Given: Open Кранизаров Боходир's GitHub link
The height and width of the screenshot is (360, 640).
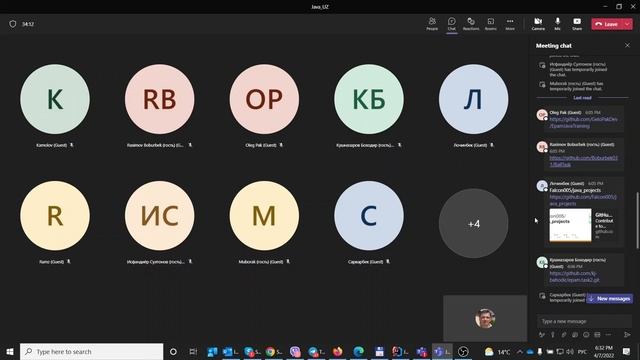Looking at the screenshot, I should point(574,276).
